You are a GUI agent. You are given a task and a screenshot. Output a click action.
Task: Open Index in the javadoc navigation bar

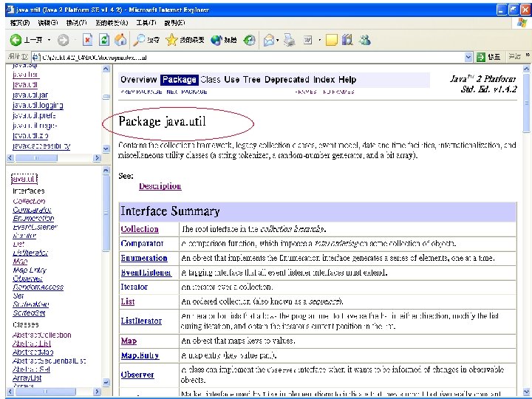point(324,79)
